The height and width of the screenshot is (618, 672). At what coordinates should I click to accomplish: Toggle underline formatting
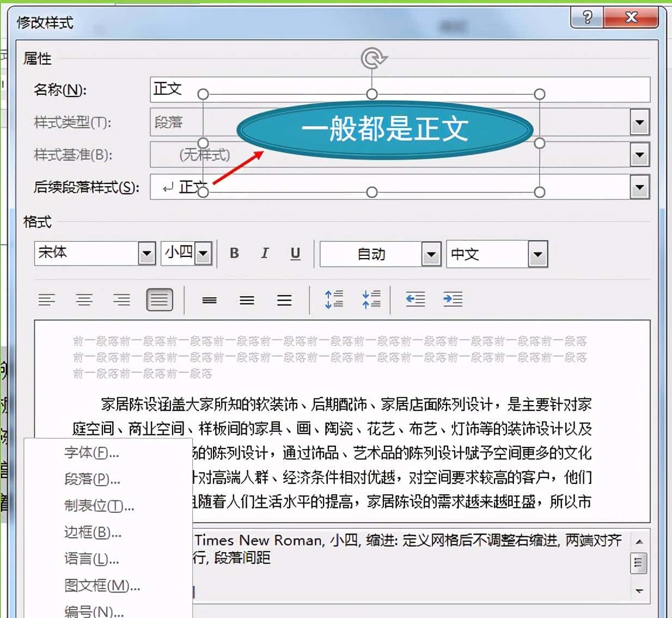tap(295, 253)
